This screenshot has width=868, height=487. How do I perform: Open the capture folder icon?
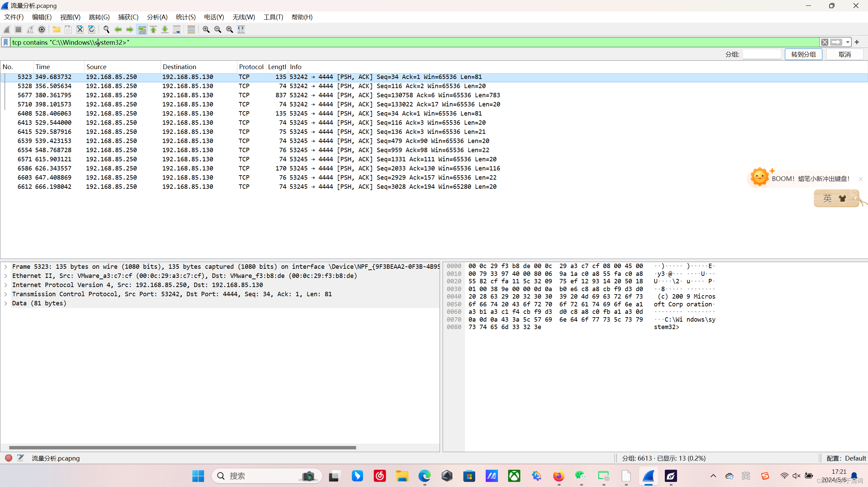coord(56,29)
